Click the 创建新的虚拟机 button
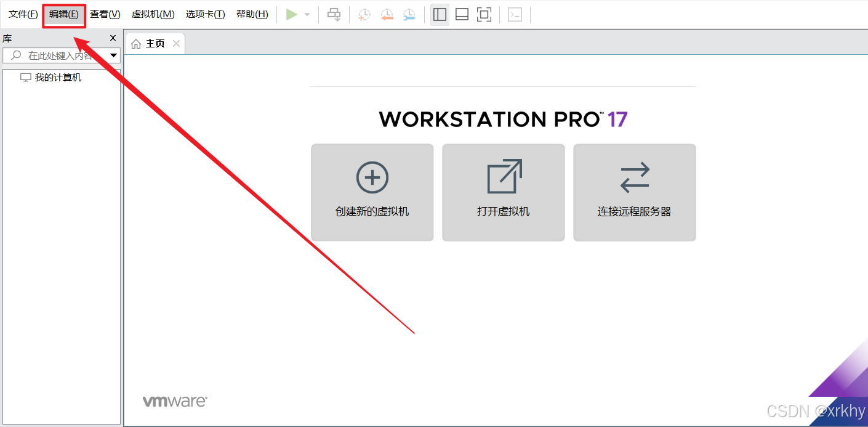Viewport: 868px width, 427px height. pyautogui.click(x=372, y=193)
